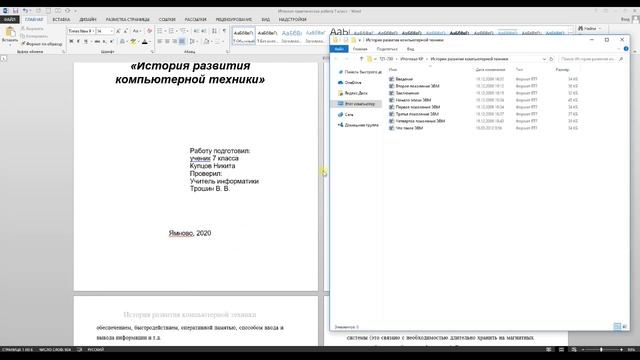Image resolution: width=640 pixels, height=360 pixels.
Task: Open the Explorer address history dropdown
Action: click(544, 59)
